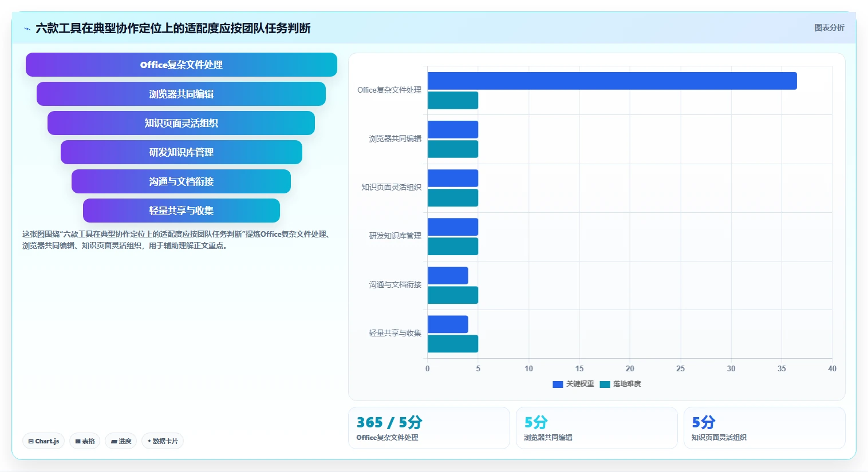Click the blue bar for 研发知识库管理
Screen dimensions: 868x472
pos(453,227)
